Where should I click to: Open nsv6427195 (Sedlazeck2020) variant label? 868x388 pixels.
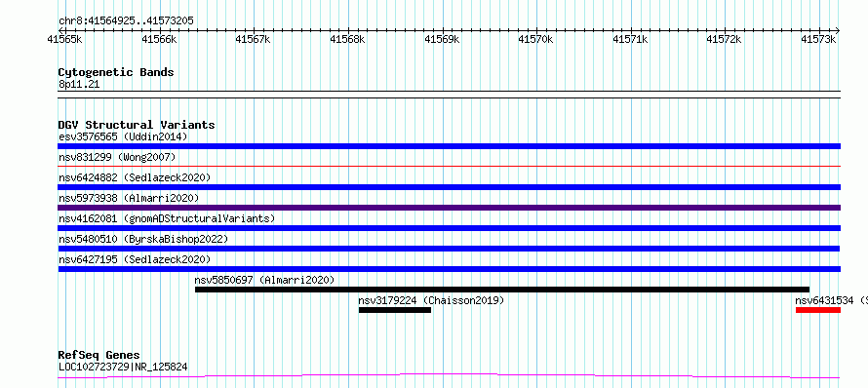pyautogui.click(x=135, y=259)
